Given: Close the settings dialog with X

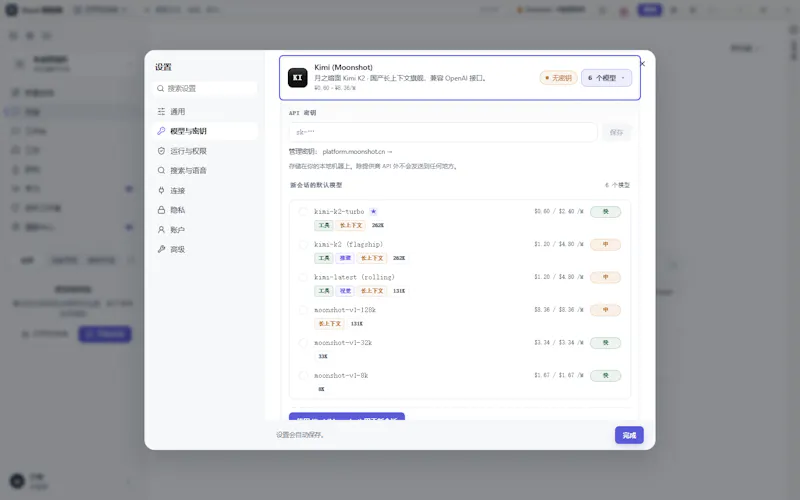Looking at the screenshot, I should pos(642,64).
